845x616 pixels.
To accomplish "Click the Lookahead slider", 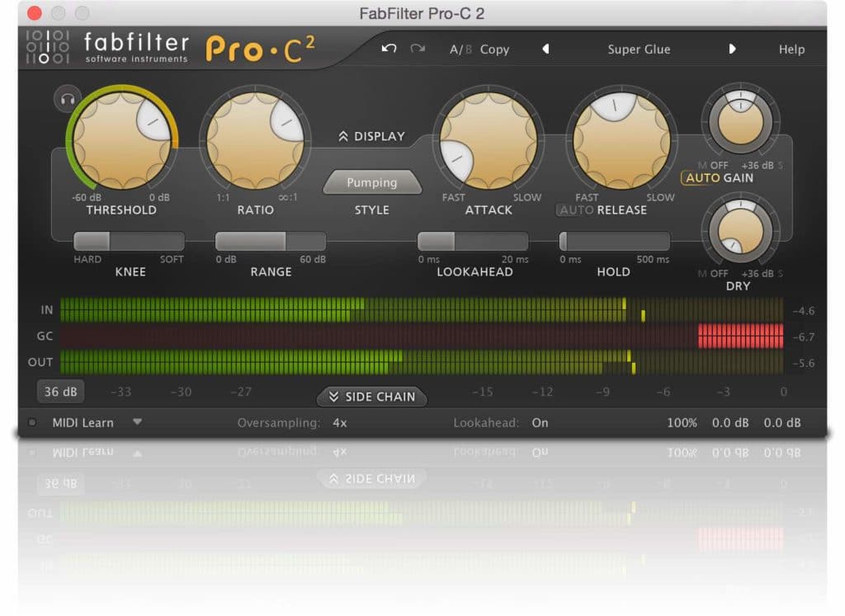I will (473, 242).
